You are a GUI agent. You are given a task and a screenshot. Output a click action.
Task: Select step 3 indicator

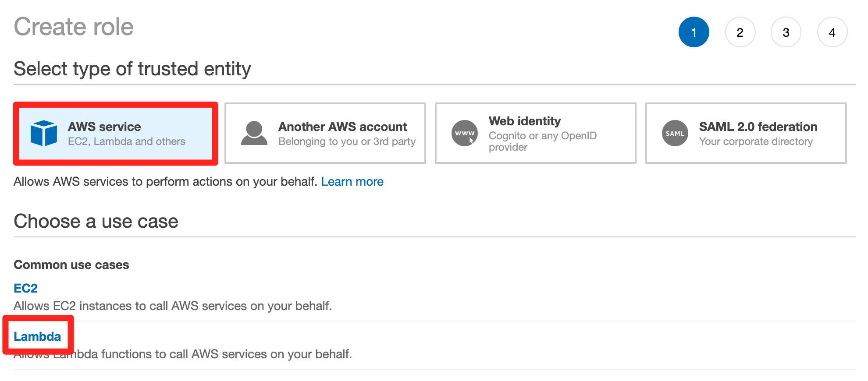click(x=786, y=32)
